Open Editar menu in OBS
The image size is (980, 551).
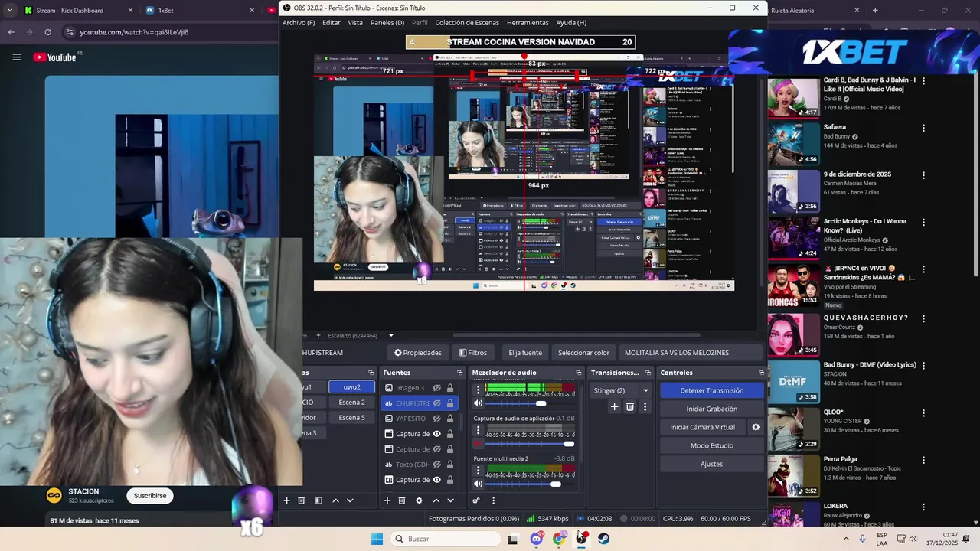tap(332, 23)
